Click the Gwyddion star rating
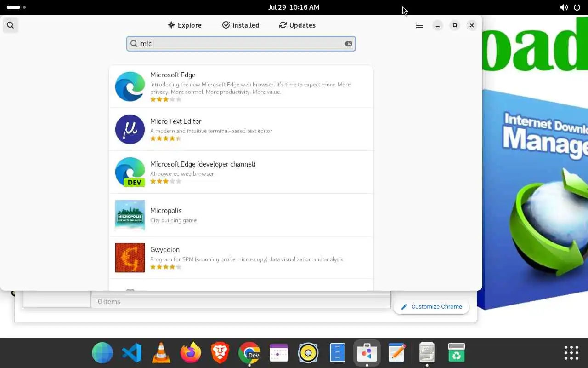 tap(166, 267)
